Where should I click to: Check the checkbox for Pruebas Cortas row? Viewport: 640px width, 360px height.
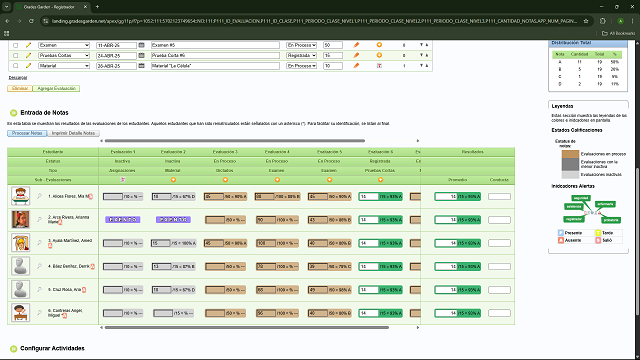[16, 56]
